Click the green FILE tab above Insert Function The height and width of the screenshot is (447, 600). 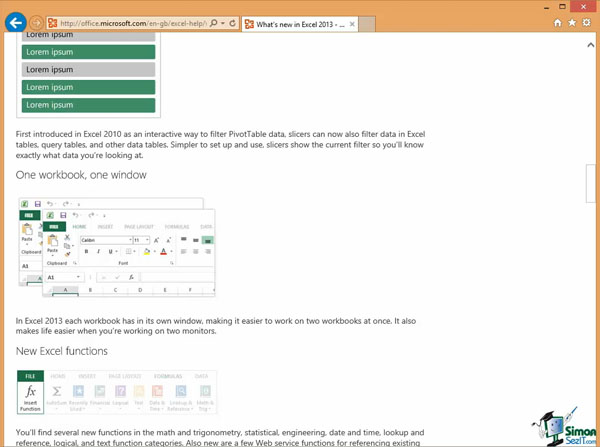[x=30, y=376]
